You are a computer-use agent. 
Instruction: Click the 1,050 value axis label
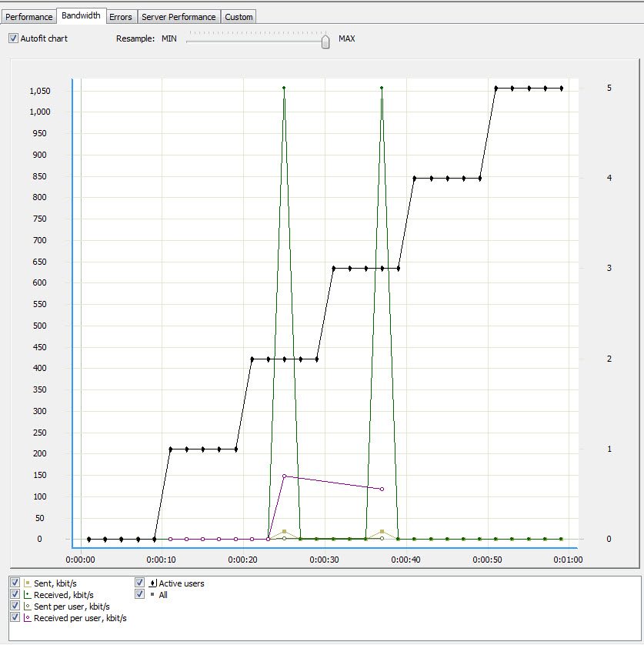[40, 91]
